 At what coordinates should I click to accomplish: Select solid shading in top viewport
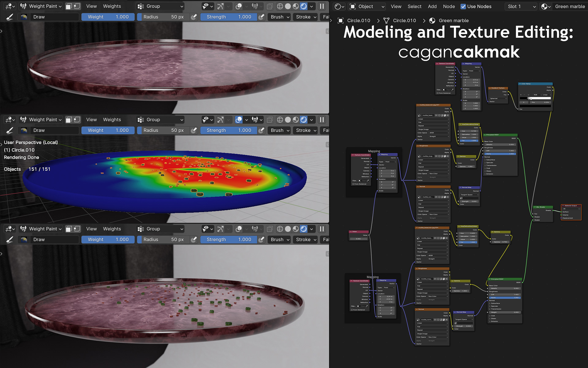(x=288, y=6)
